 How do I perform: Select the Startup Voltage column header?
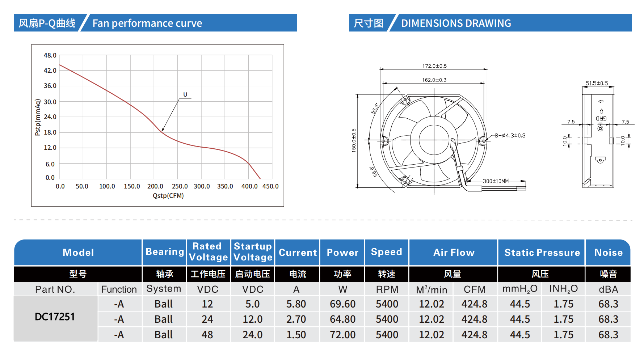(x=253, y=252)
